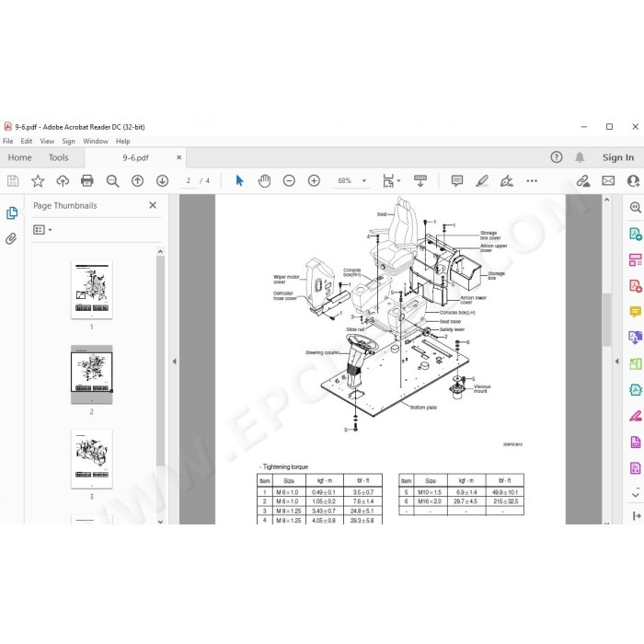The width and height of the screenshot is (644, 644).
Task: Open the right pane zoom search tool
Action: click(x=636, y=207)
